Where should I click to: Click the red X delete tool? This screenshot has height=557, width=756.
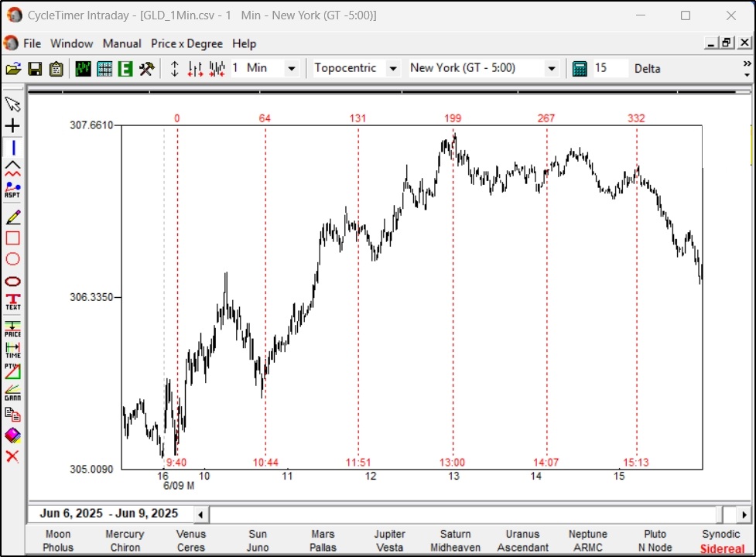(11, 456)
